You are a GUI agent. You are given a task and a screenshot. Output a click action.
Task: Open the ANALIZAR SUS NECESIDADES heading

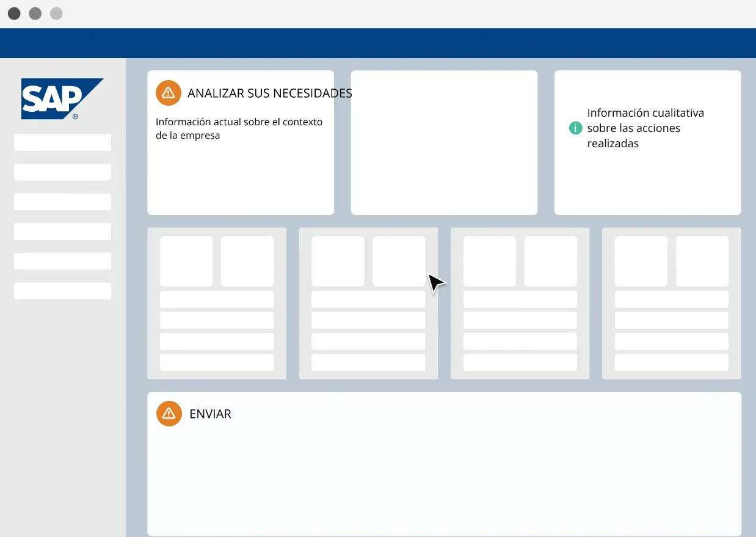tap(270, 93)
